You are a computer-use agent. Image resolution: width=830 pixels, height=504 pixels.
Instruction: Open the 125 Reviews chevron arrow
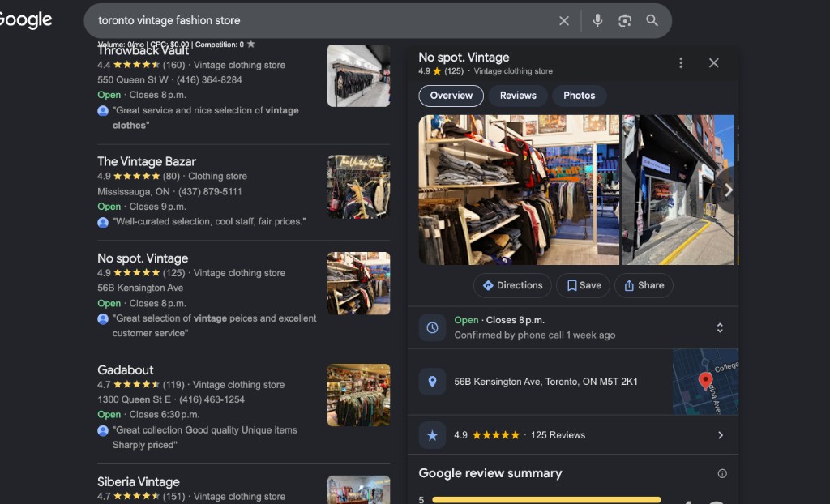pyautogui.click(x=721, y=435)
